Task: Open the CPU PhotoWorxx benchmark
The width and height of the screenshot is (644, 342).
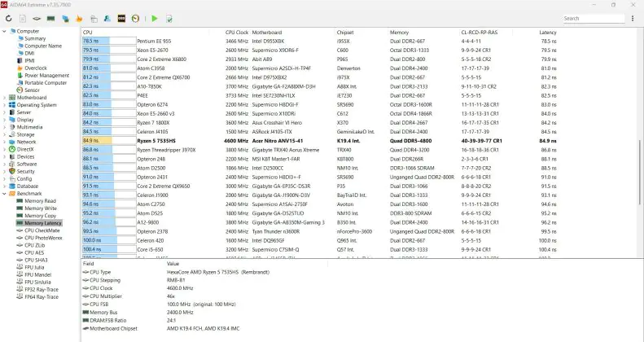Action: [x=43, y=238]
